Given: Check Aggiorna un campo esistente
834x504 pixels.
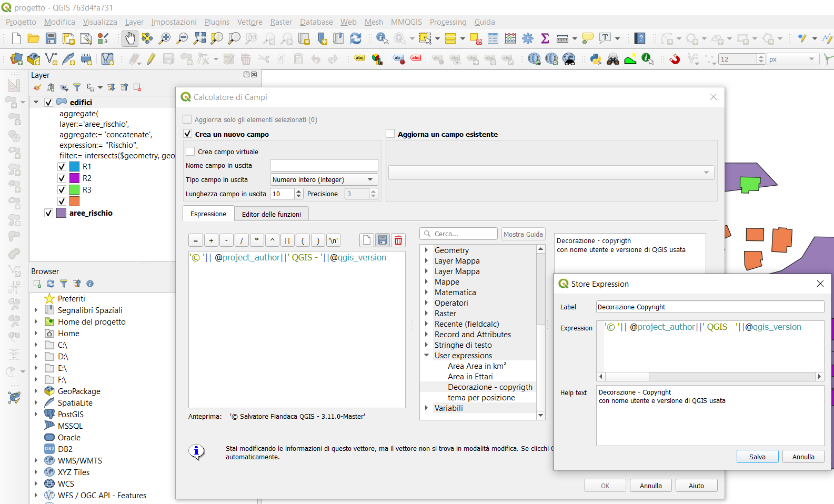Looking at the screenshot, I should pyautogui.click(x=390, y=134).
